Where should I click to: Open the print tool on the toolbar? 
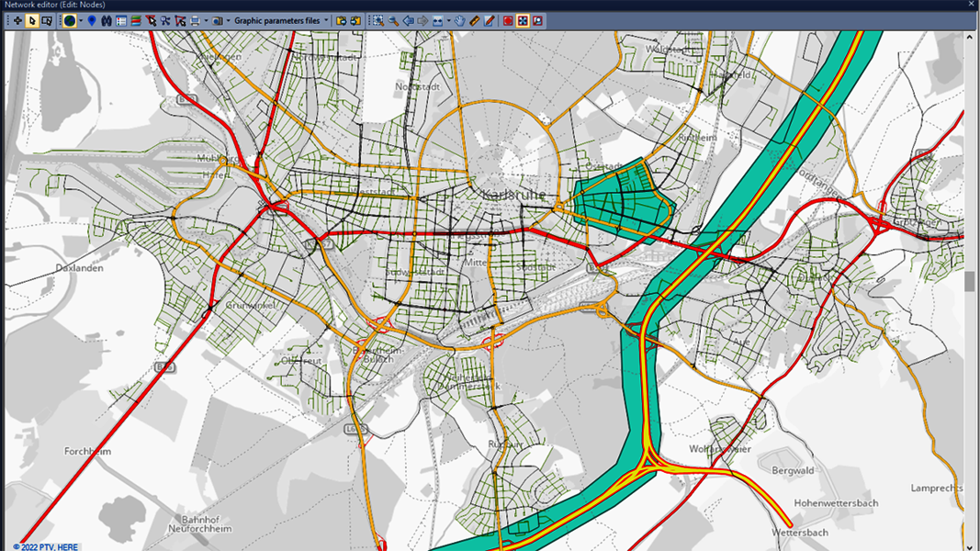[x=195, y=20]
